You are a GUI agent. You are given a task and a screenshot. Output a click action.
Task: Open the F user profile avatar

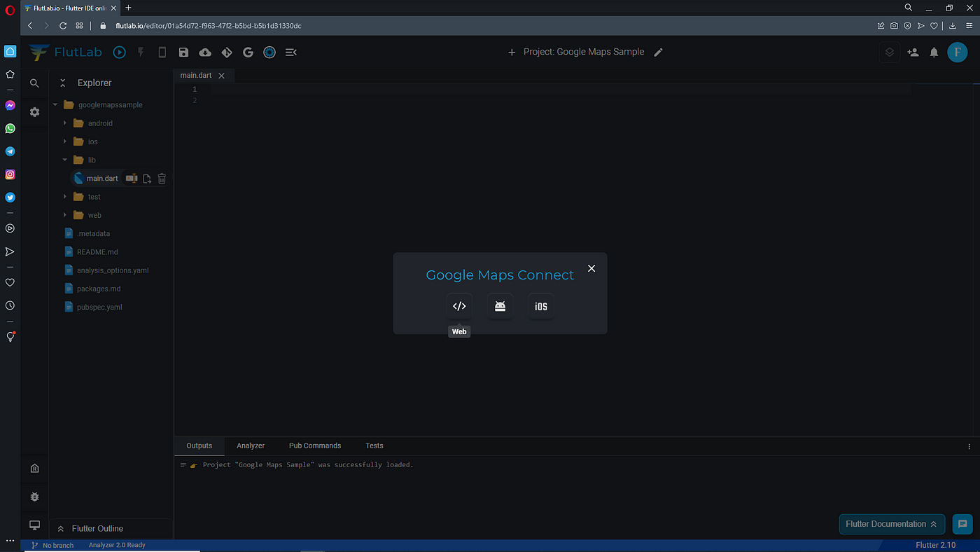click(x=957, y=52)
